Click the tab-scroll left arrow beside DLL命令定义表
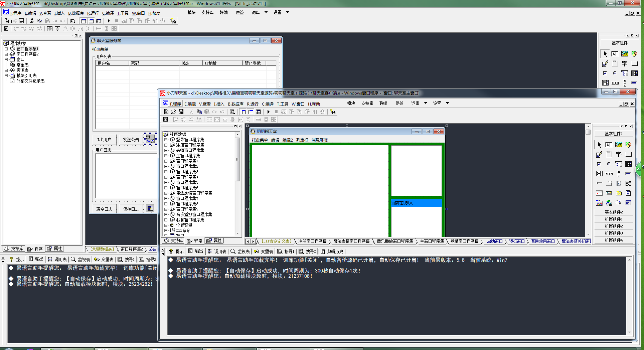The image size is (644, 350). 248,241
